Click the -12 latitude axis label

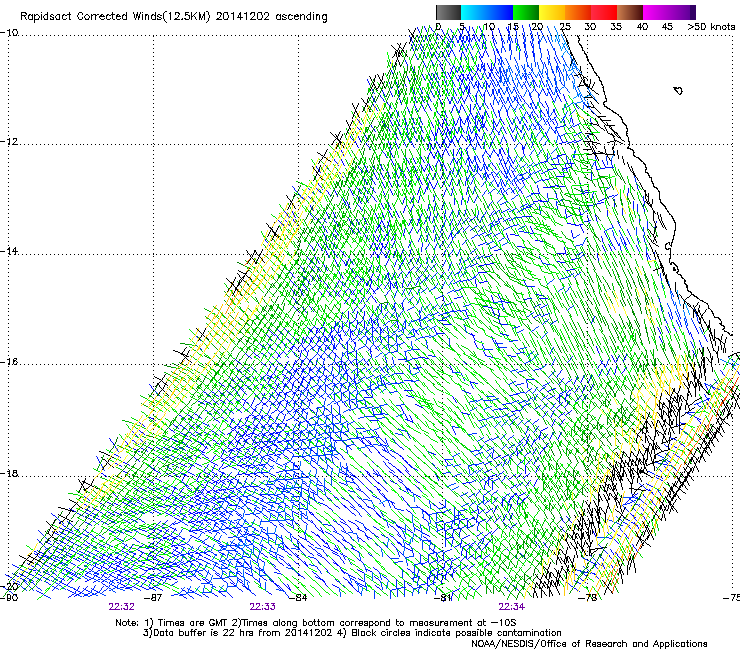pos(9,142)
